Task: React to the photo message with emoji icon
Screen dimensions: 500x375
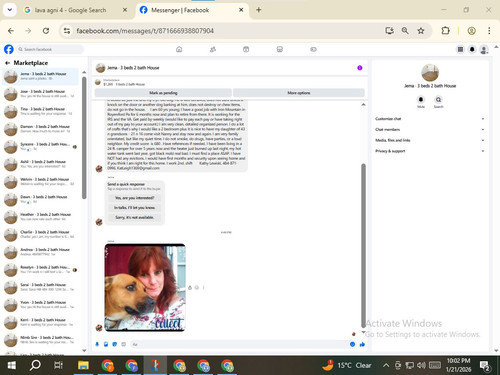Action: point(197,287)
